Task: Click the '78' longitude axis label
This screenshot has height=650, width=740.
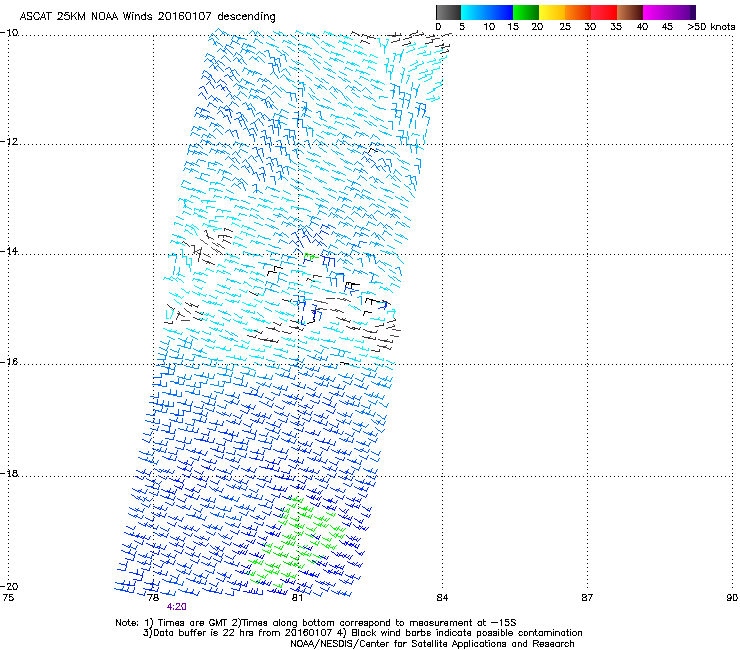Action: click(x=153, y=598)
